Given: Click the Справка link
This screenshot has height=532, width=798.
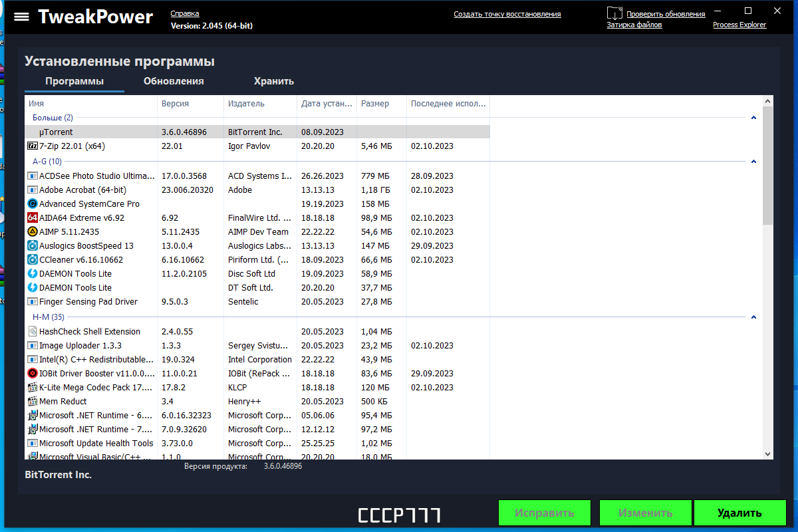Looking at the screenshot, I should pyautogui.click(x=185, y=13).
